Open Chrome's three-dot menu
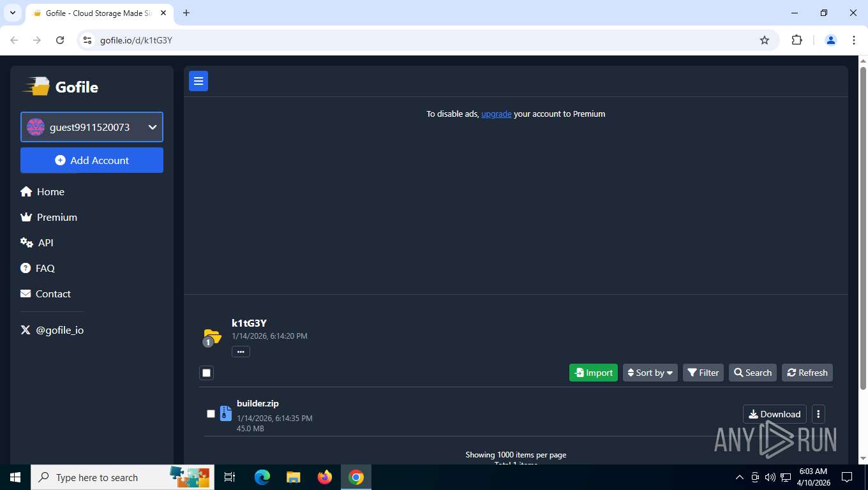Viewport: 868px width, 490px height. [854, 40]
